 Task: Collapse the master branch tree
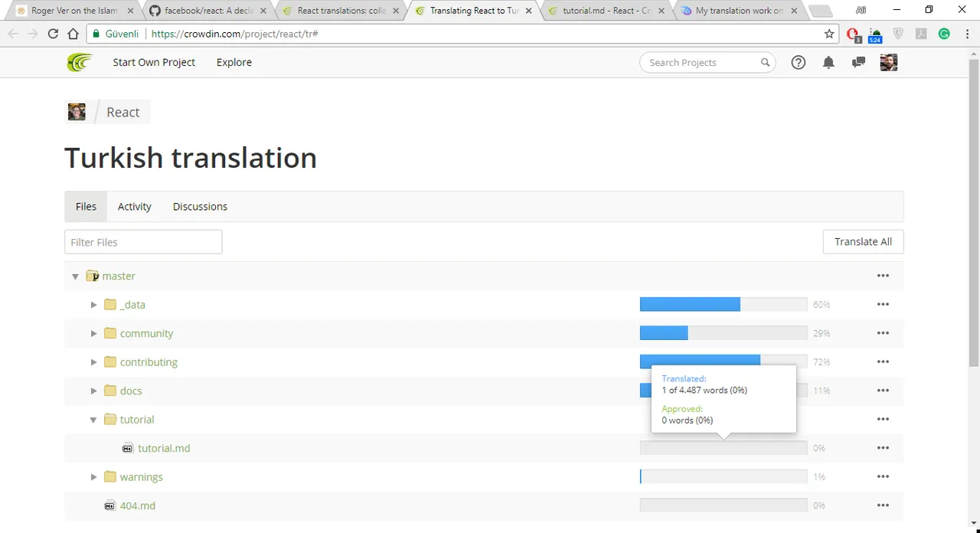click(x=75, y=276)
